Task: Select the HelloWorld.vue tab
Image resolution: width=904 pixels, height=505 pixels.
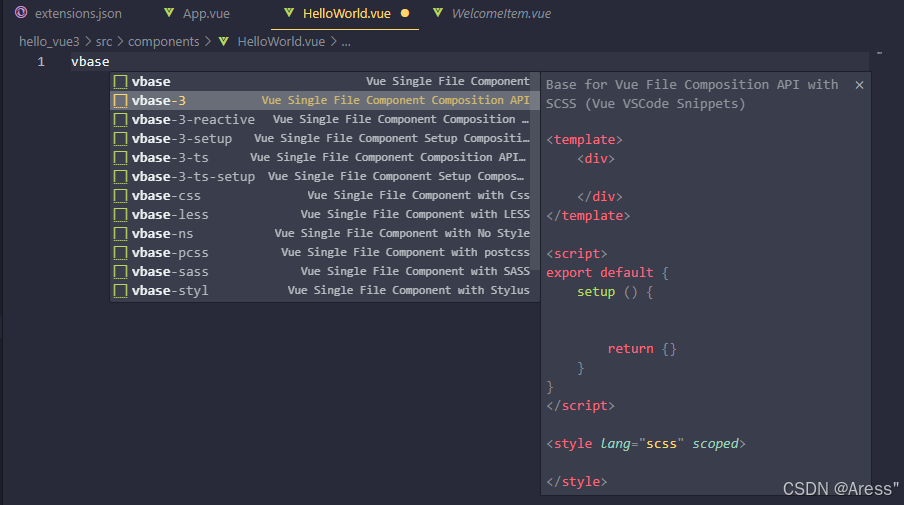Action: [345, 13]
